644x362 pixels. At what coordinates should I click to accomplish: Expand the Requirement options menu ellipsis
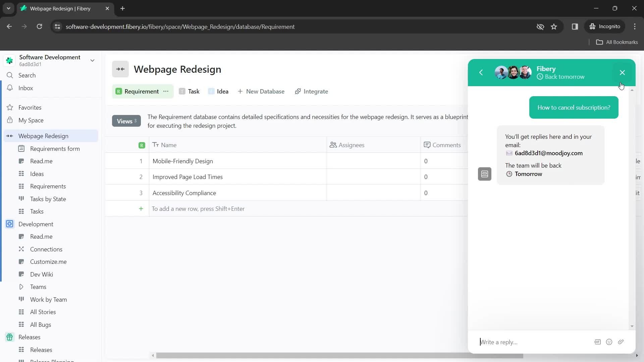click(166, 91)
